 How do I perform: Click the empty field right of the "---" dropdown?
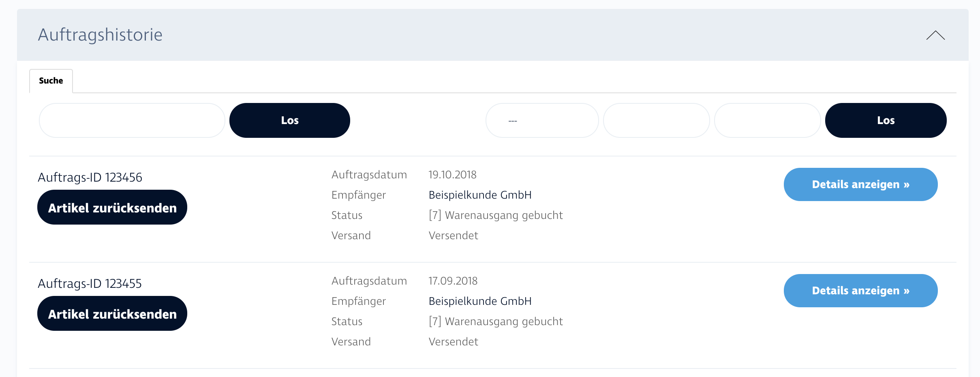point(656,120)
